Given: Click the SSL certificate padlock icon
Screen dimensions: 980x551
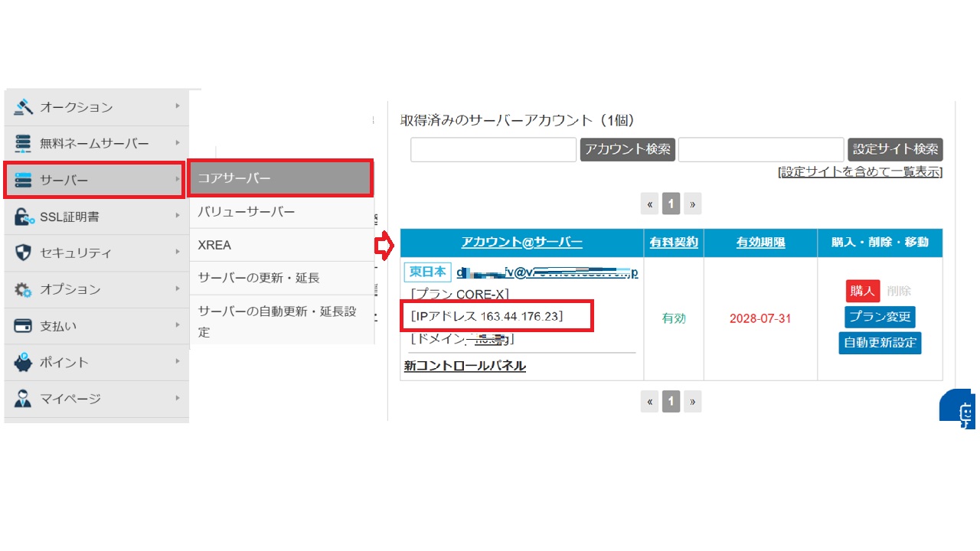Looking at the screenshot, I should point(24,217).
